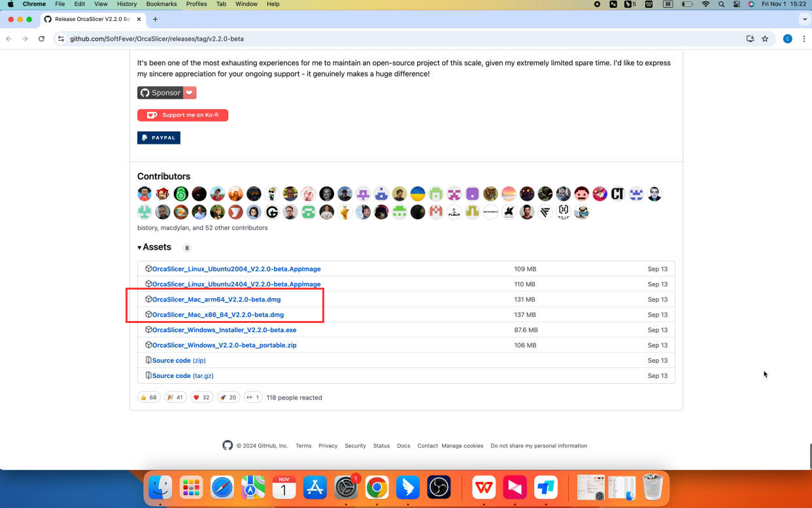Download OrcaSlicer_Windows_Installer_V2.2.0-beta.exe

(224, 330)
